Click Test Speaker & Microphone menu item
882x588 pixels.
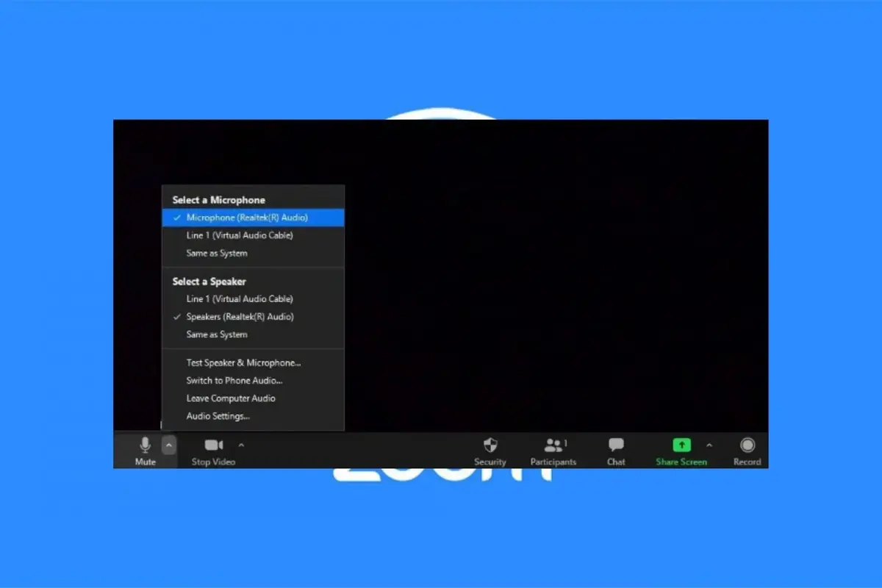(243, 362)
